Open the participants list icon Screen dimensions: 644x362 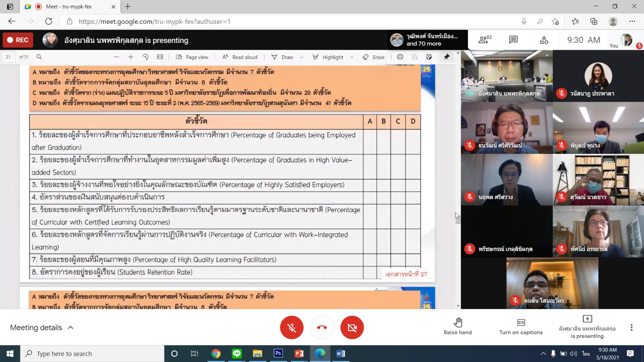(484, 40)
